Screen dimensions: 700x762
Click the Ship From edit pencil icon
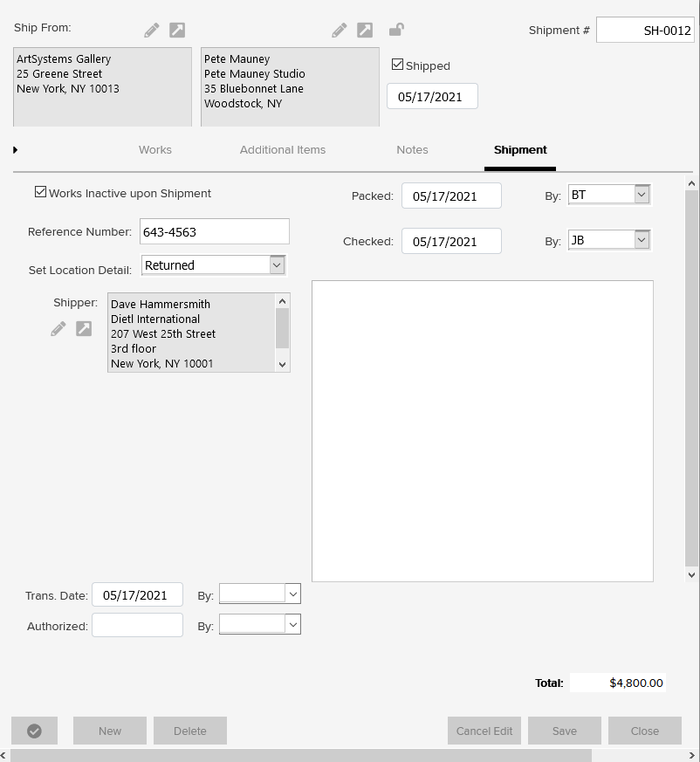pos(152,31)
